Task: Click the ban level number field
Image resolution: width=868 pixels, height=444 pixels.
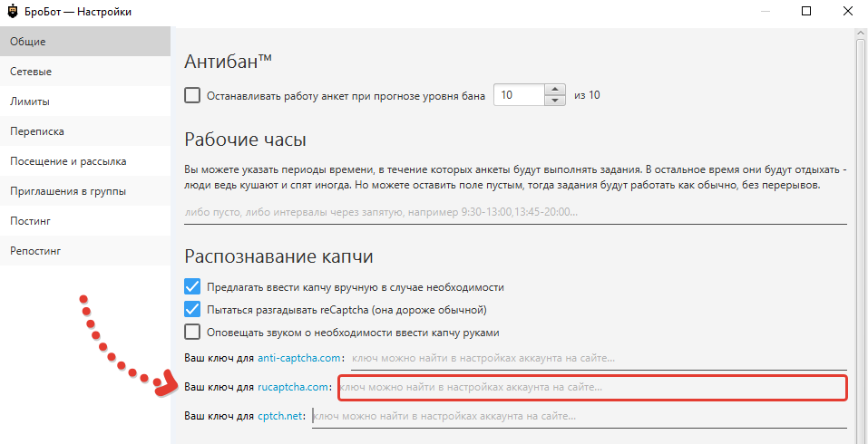Action: (x=518, y=95)
